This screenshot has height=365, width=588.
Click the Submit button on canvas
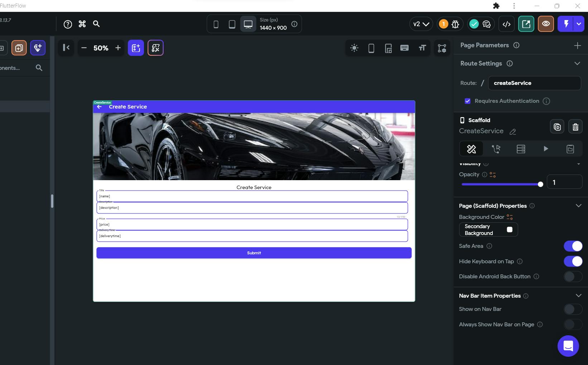[254, 253]
